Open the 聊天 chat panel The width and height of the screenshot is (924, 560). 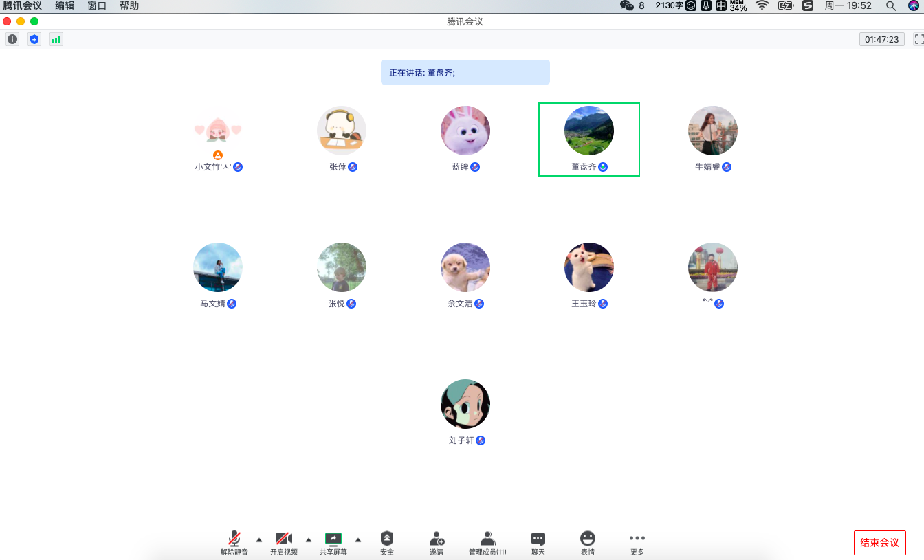click(x=538, y=542)
